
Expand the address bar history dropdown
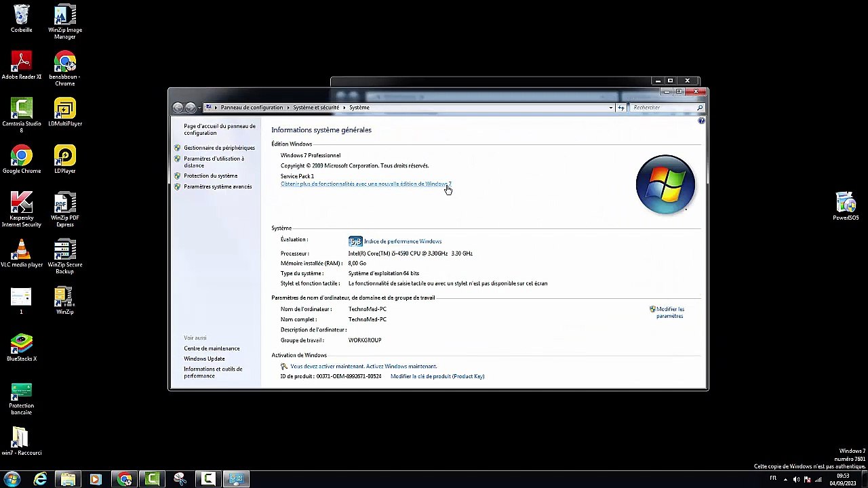[610, 107]
